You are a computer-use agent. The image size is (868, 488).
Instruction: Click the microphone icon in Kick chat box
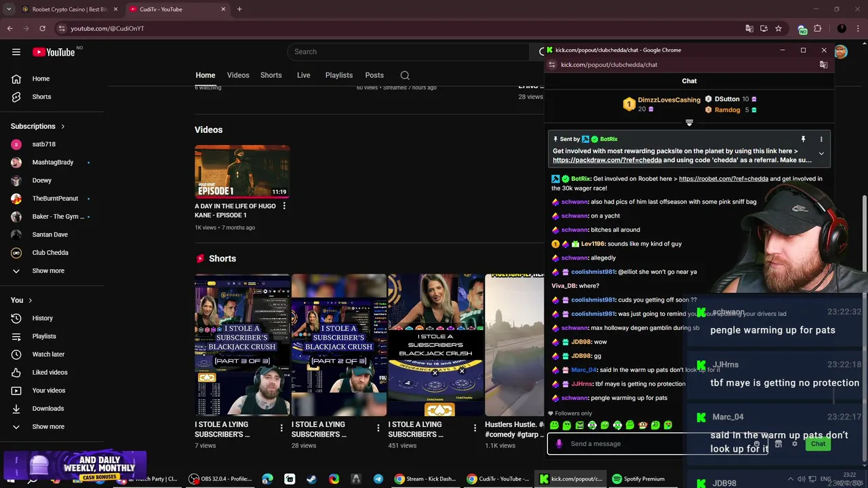559,444
